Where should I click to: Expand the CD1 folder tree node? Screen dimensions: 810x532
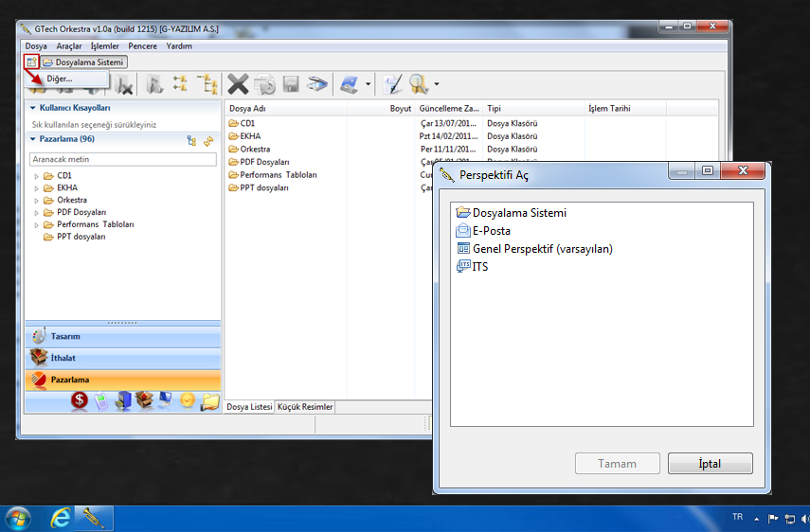(x=36, y=176)
